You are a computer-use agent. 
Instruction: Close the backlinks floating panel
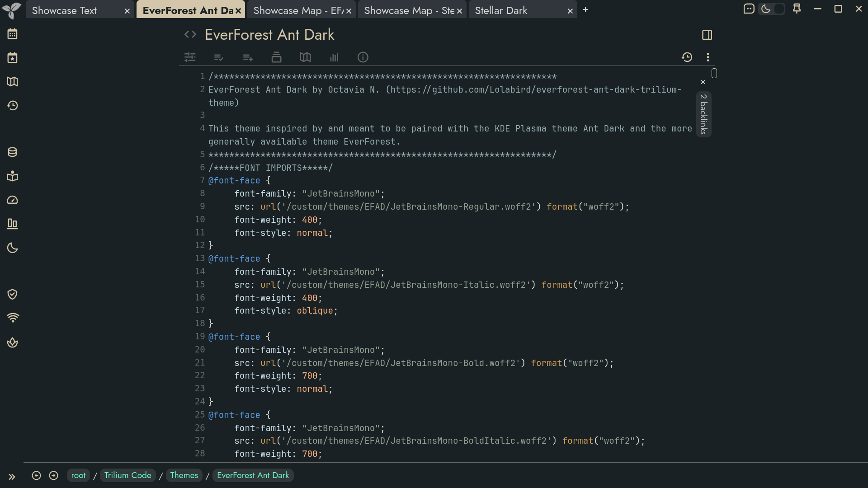point(703,82)
